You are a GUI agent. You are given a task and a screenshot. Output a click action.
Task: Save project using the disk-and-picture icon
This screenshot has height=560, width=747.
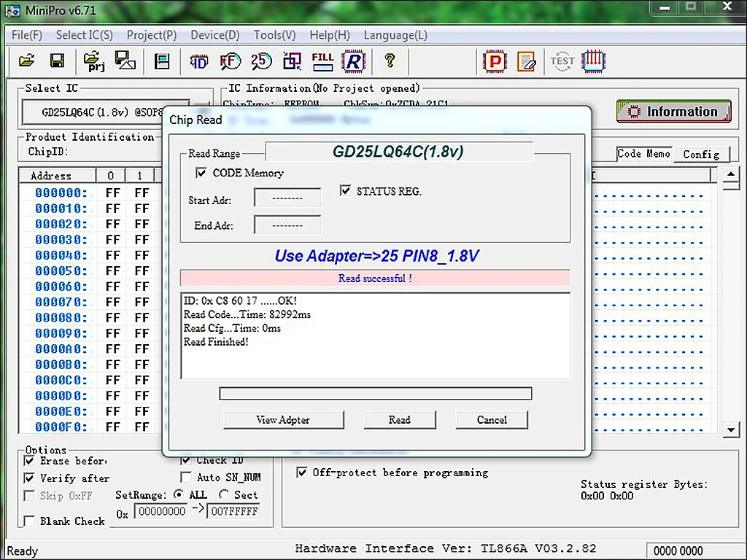pyautogui.click(x=125, y=61)
